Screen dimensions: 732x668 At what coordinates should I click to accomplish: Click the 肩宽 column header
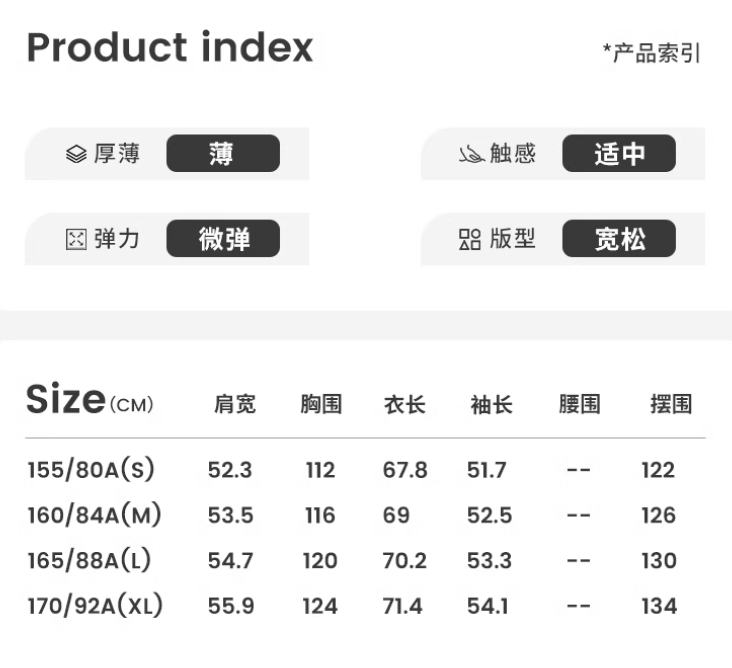tap(235, 404)
